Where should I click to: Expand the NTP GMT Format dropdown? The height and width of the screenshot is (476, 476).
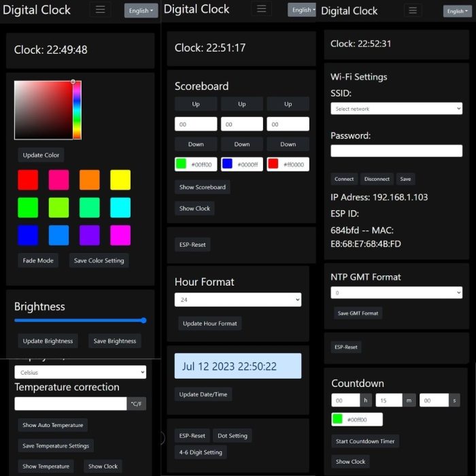tap(396, 292)
